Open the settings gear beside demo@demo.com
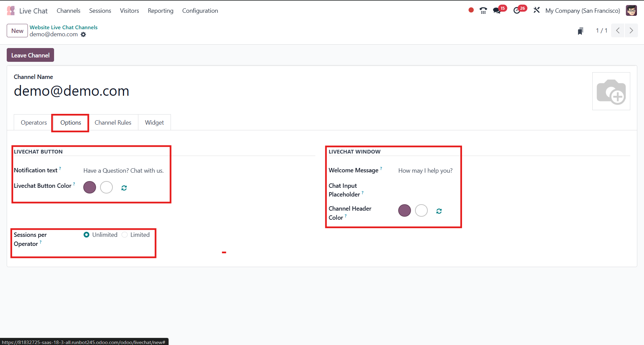The width and height of the screenshot is (644, 345). (x=83, y=35)
